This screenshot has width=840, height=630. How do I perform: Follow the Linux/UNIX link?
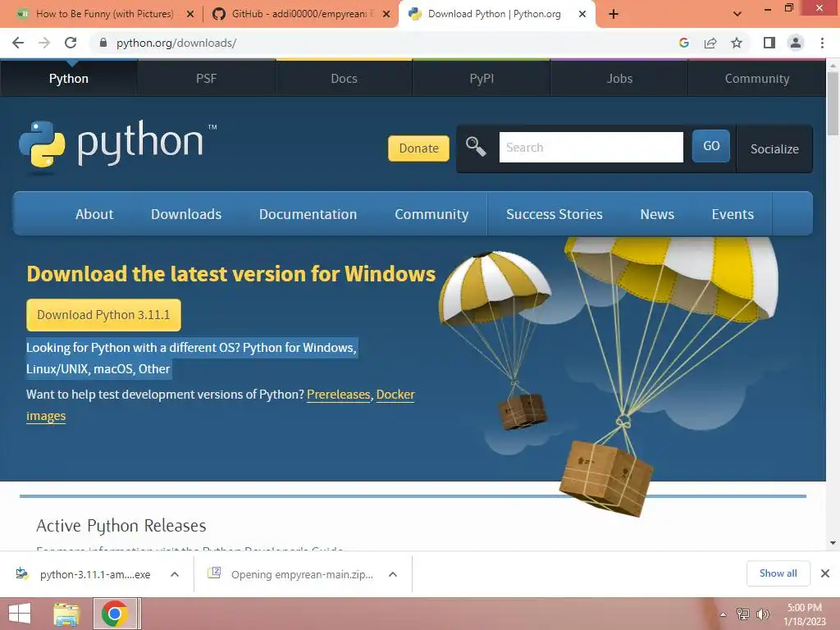[57, 369]
